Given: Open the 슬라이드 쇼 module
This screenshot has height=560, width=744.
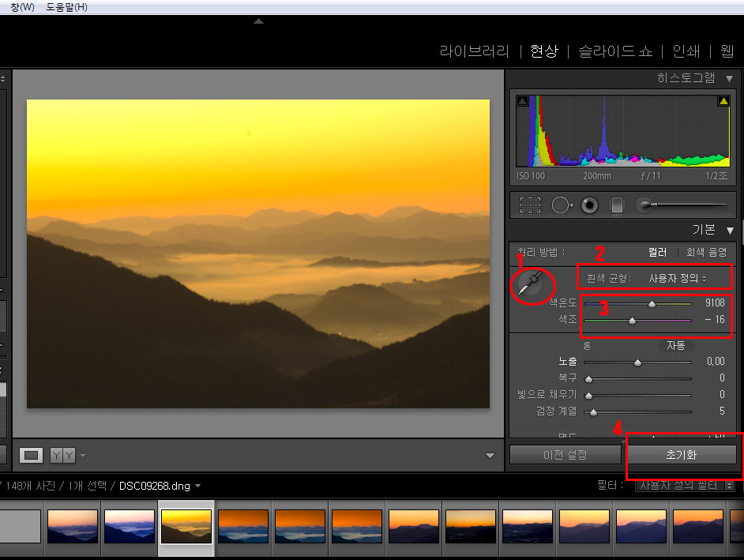Looking at the screenshot, I should 615,51.
